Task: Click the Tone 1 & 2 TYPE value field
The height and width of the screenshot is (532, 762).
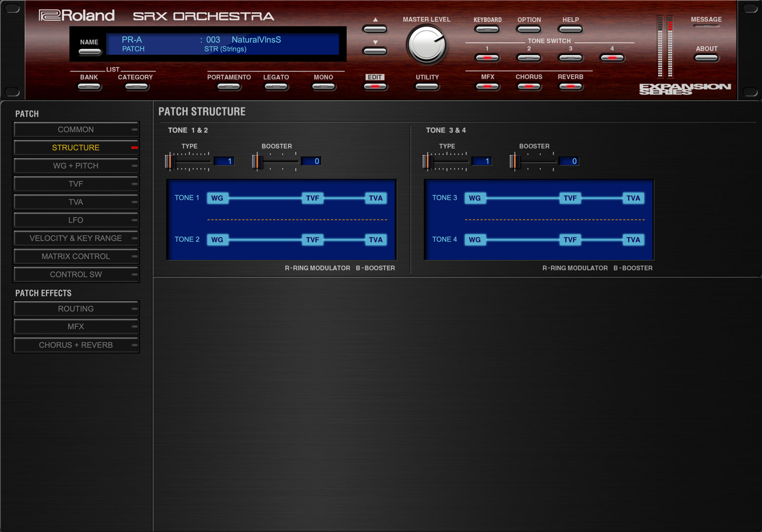Action: [224, 161]
